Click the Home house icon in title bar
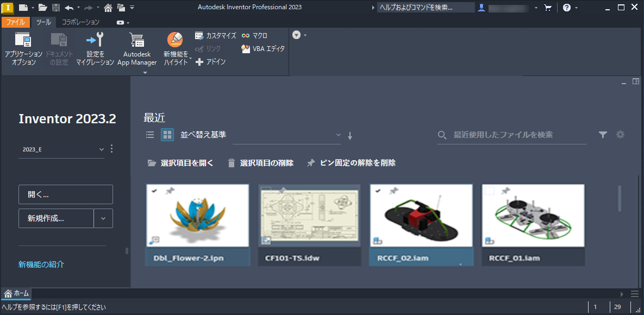This screenshot has width=644, height=315. point(108,8)
